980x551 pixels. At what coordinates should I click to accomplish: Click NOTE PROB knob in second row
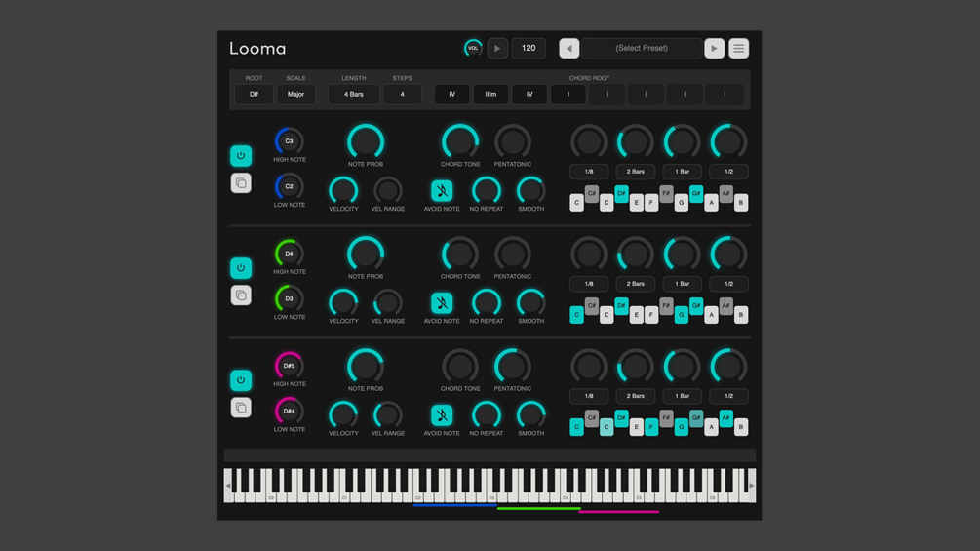click(x=366, y=255)
